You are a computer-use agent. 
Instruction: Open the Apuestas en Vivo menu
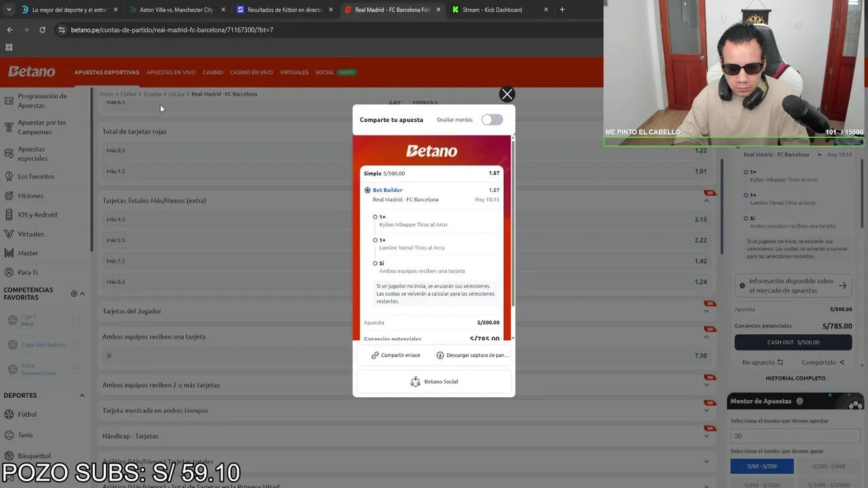tap(171, 73)
